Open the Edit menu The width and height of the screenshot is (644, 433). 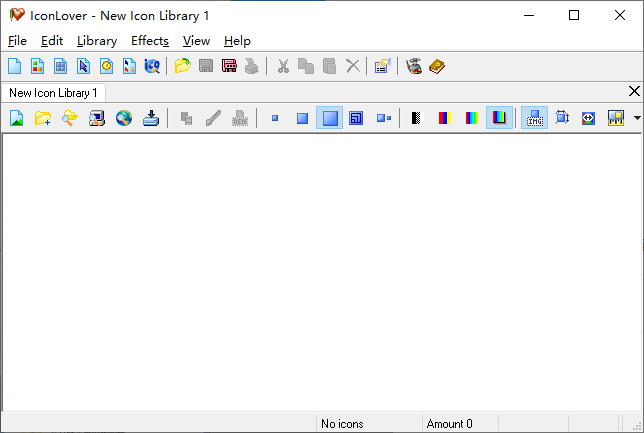tap(52, 41)
